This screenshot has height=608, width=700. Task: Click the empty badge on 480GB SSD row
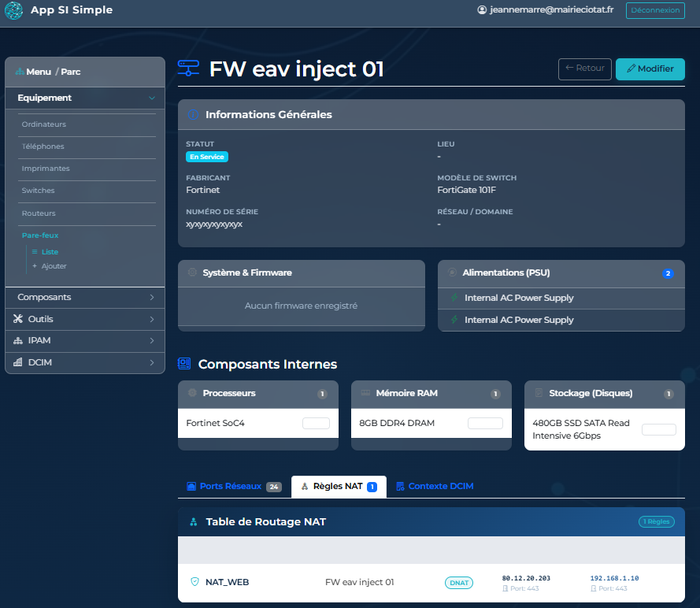(659, 429)
